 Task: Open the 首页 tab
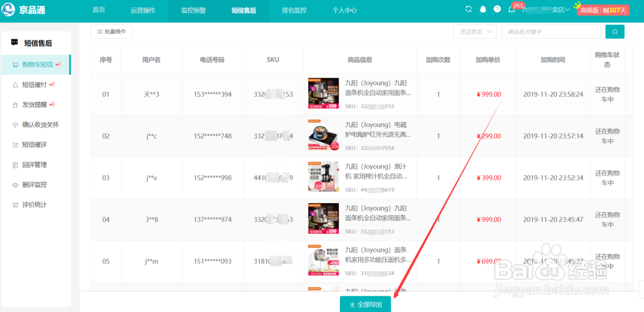pos(99,10)
